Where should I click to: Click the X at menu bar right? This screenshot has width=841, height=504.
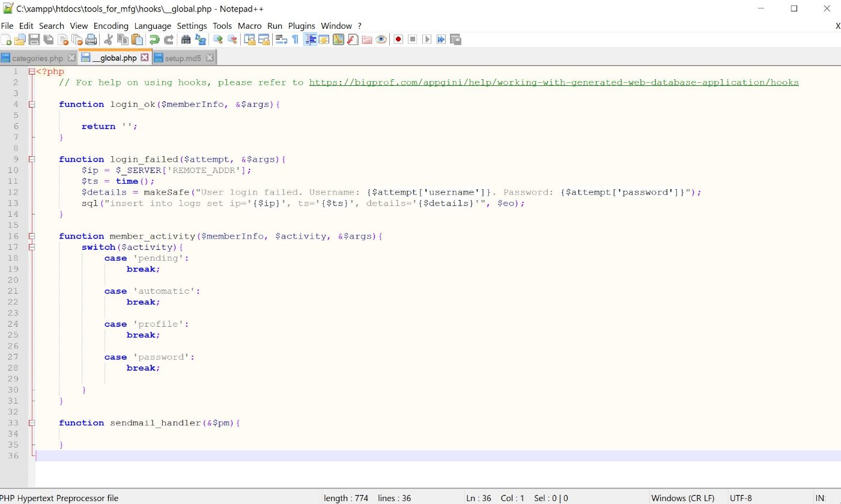tap(837, 26)
